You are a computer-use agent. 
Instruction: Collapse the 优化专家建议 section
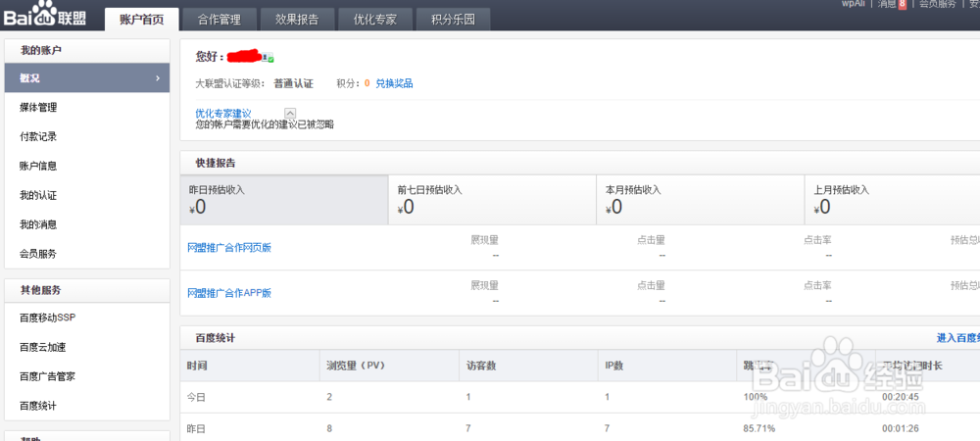tap(290, 113)
